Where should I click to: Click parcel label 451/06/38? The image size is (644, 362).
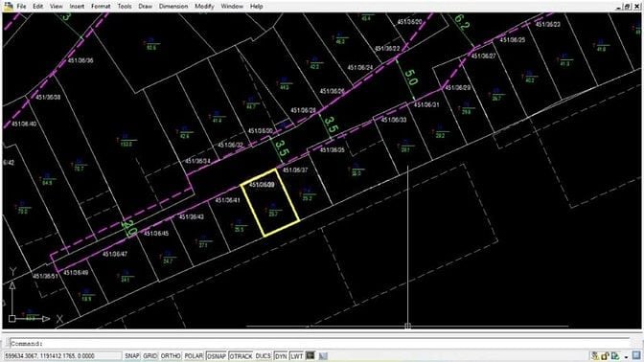48,98
